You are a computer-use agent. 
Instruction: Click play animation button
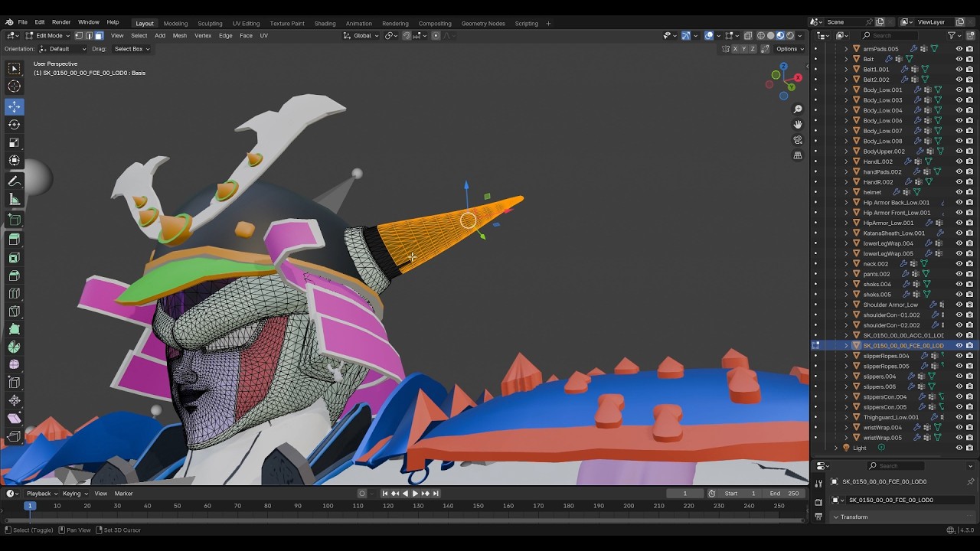coord(415,494)
